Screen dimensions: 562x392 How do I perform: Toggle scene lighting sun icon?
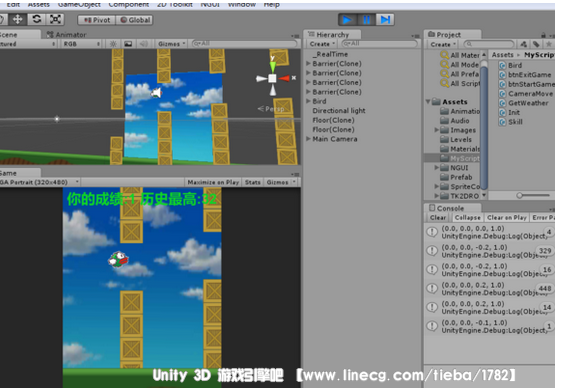pos(113,44)
